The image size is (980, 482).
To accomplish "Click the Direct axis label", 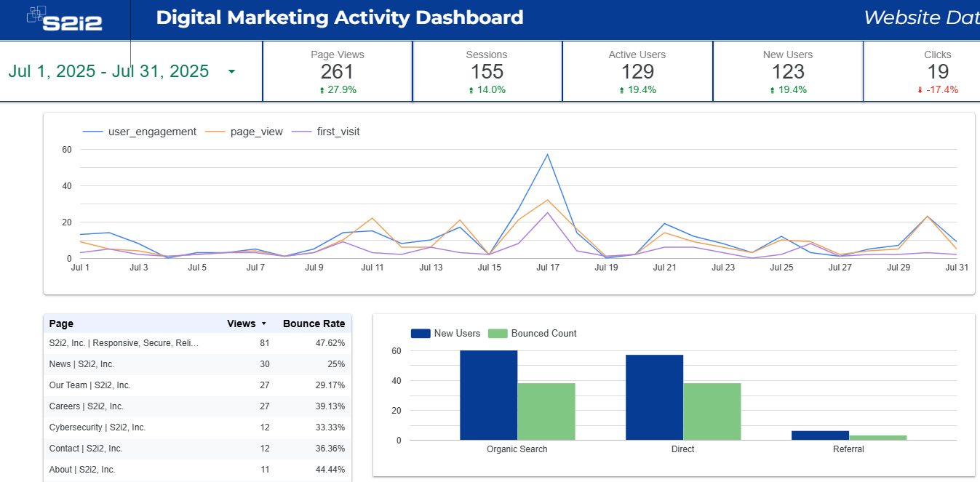I will click(x=683, y=449).
